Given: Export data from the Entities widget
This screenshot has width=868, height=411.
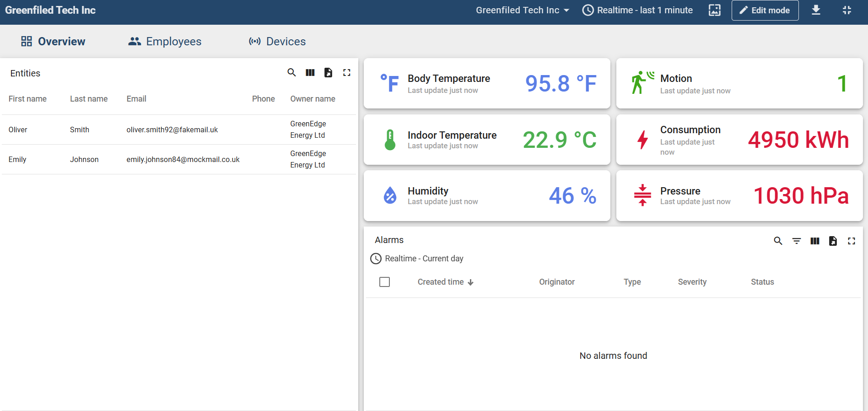Looking at the screenshot, I should 328,73.
